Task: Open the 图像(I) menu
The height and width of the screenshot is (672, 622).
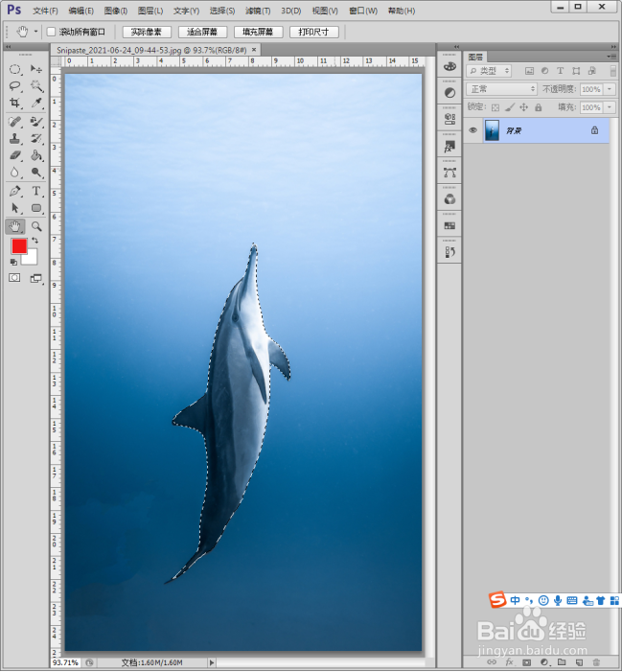Action: (x=115, y=11)
